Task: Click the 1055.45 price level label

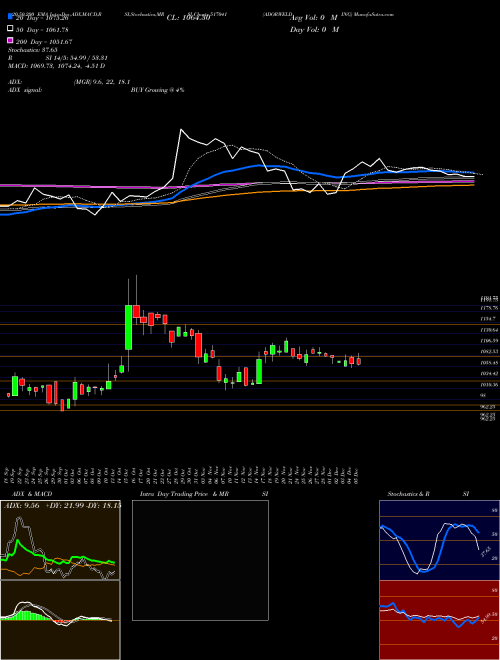Action: point(490,362)
